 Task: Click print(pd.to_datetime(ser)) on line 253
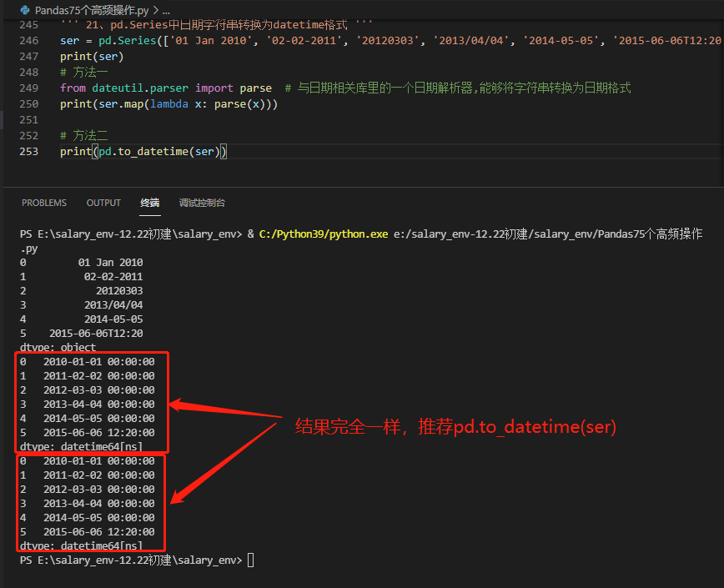(143, 152)
